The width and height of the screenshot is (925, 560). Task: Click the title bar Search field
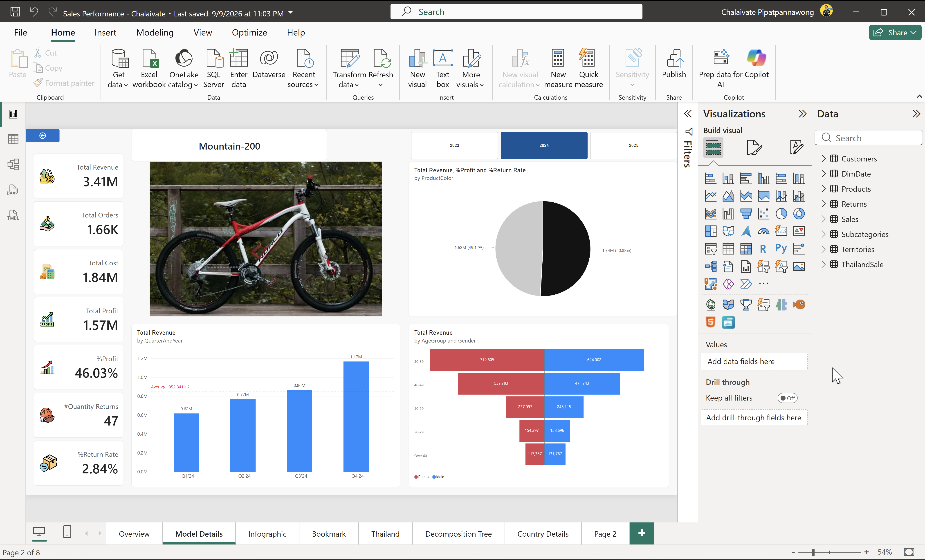(516, 12)
